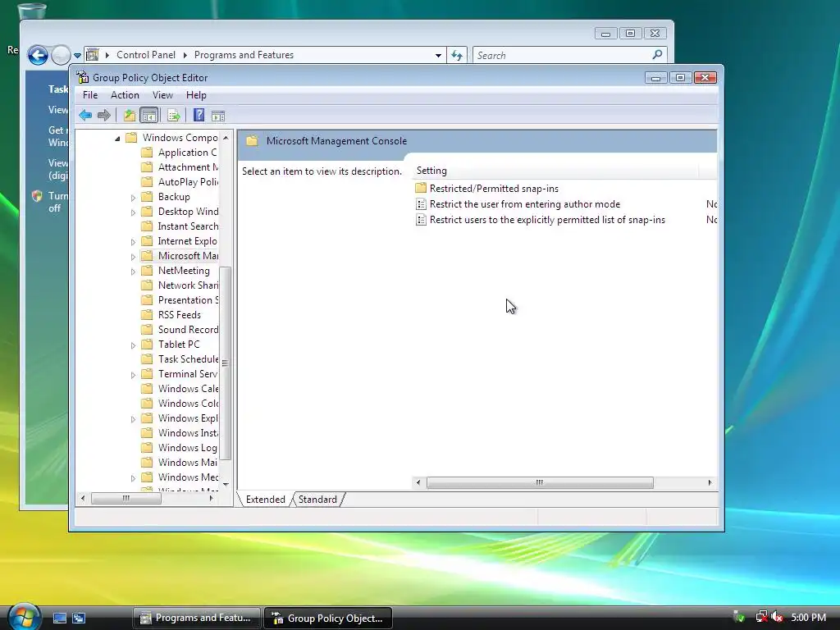Click the Forward arrow in Group Policy toolbar
Image resolution: width=840 pixels, height=630 pixels.
(x=104, y=115)
